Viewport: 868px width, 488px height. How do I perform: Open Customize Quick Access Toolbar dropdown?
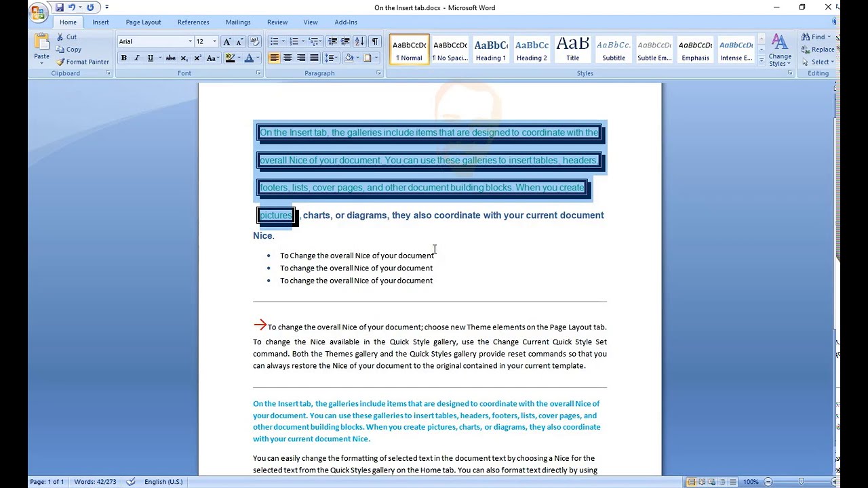pos(106,7)
